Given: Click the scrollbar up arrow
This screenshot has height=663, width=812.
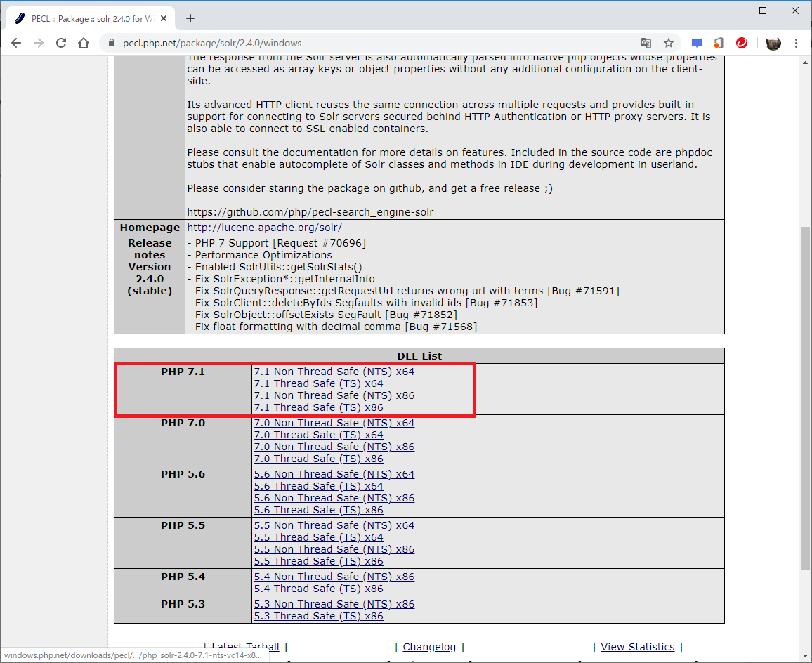Looking at the screenshot, I should tap(805, 63).
